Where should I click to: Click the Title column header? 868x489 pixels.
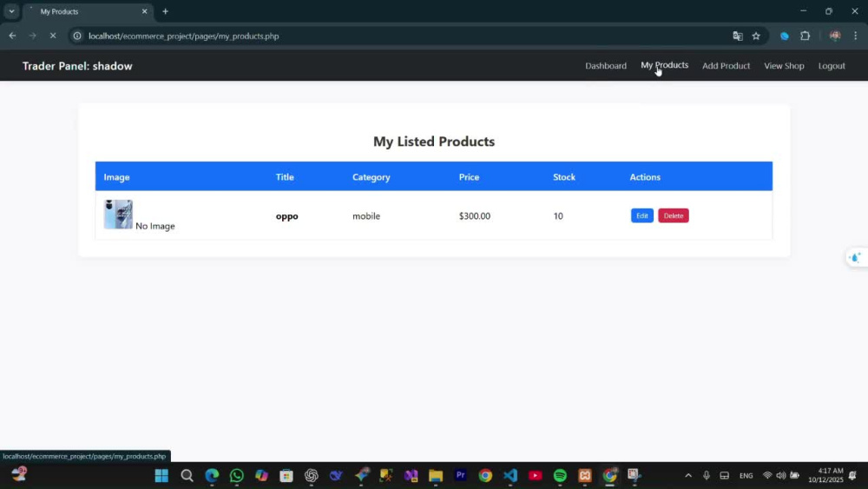tap(285, 177)
